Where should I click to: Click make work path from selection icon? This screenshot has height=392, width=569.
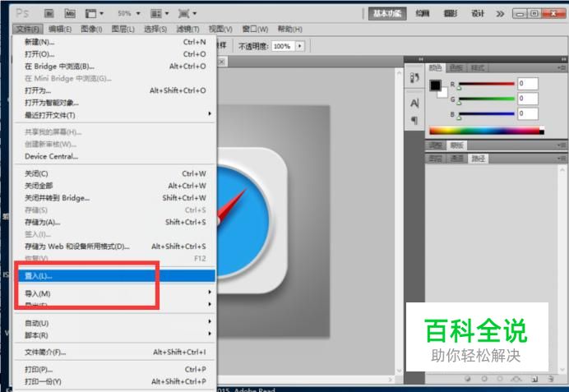516,379
